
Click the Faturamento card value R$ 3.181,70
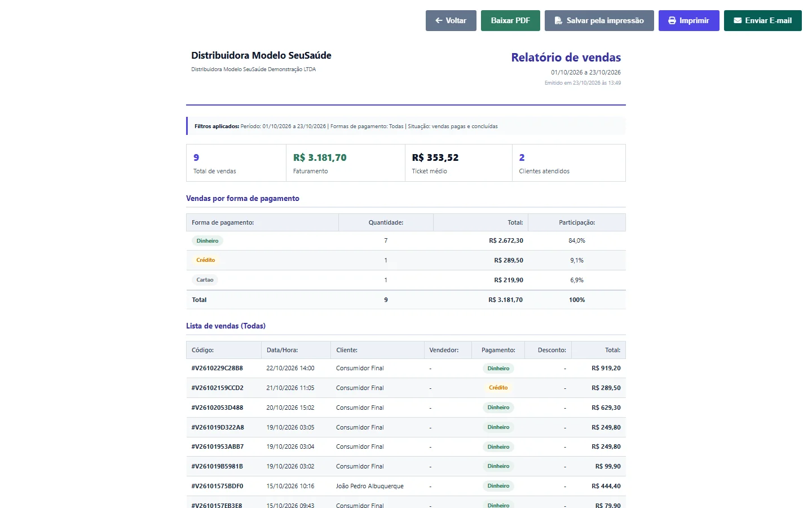tap(320, 157)
